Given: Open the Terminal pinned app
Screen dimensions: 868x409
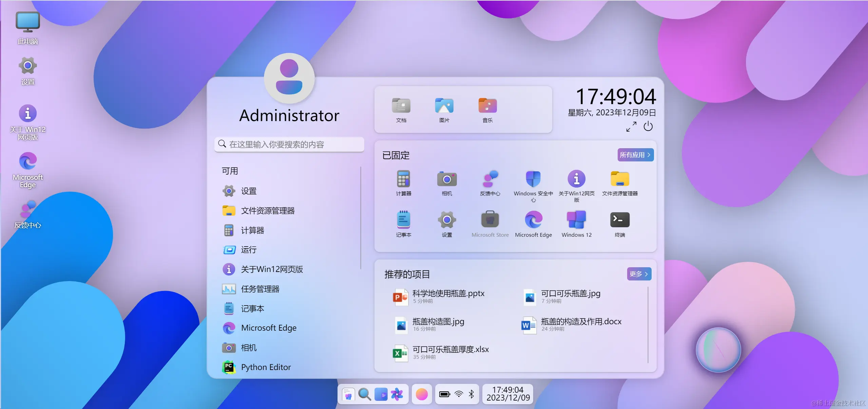Looking at the screenshot, I should (x=620, y=220).
